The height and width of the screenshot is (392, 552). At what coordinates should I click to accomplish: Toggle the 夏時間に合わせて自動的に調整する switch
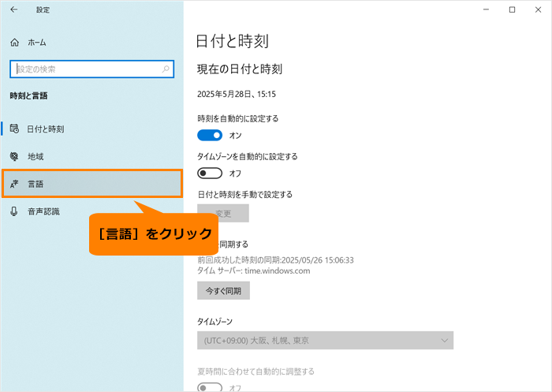tap(210, 387)
